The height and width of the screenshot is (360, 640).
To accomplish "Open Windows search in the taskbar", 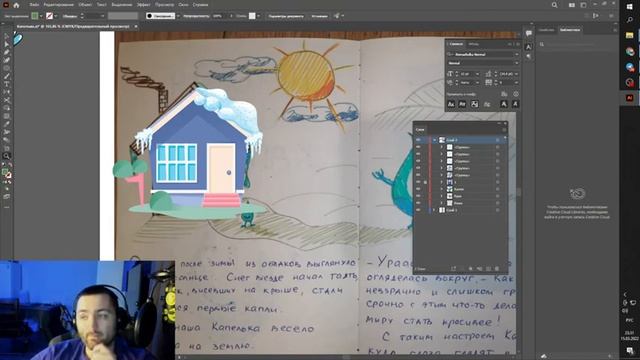I will click(629, 20).
